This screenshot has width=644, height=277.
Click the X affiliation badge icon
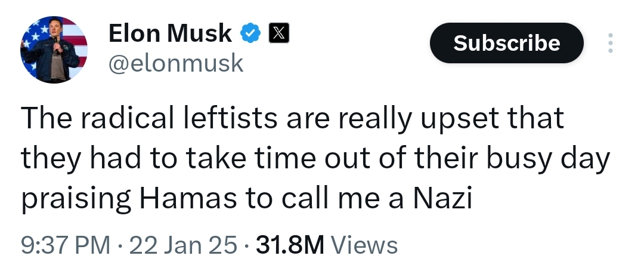(276, 34)
